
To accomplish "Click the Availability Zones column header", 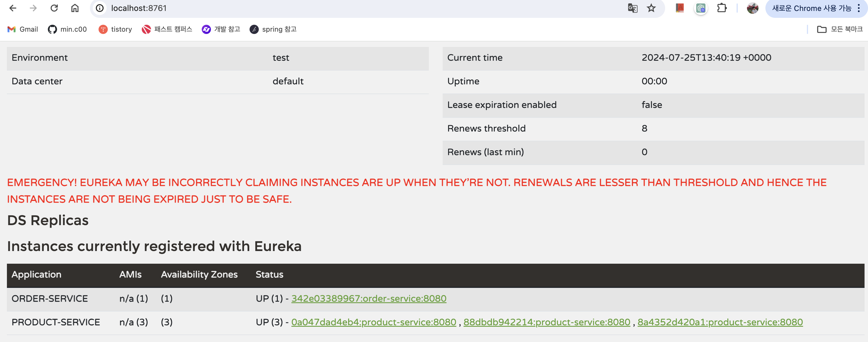I will [199, 274].
